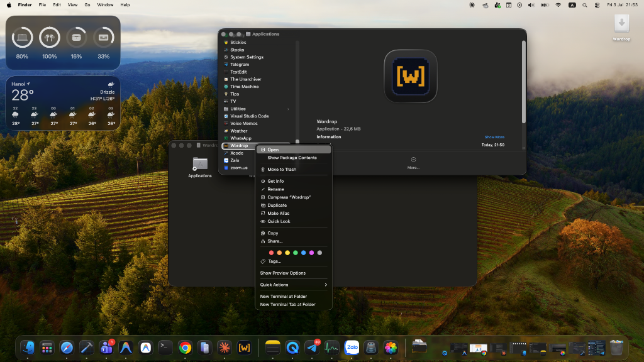This screenshot has width=644, height=362.
Task: Open Microsoft Teams in the Dock
Action: pos(106,348)
